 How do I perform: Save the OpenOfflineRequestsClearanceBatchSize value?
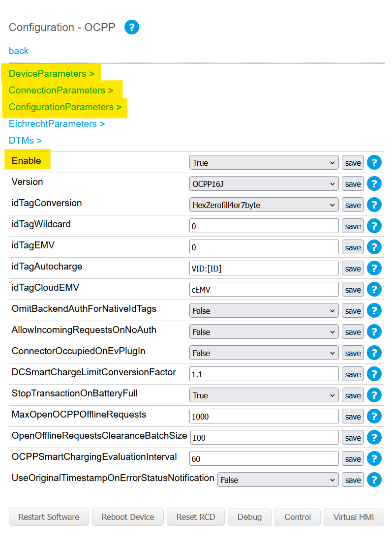(x=353, y=438)
